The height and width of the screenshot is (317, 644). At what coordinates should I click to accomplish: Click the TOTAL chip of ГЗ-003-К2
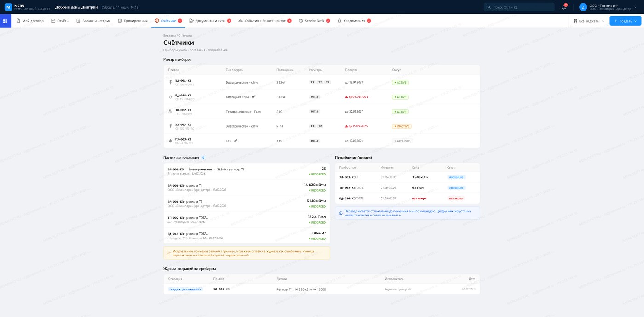(315, 141)
